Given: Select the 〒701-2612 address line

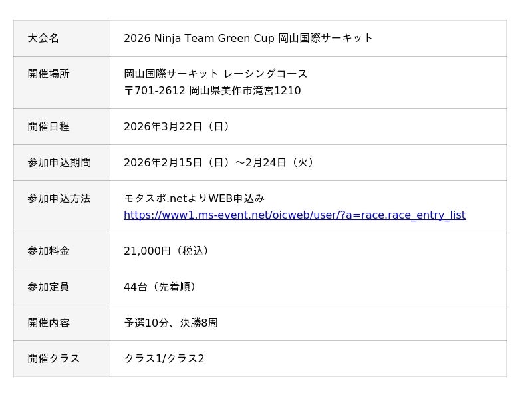Looking at the screenshot, I should (x=212, y=91).
